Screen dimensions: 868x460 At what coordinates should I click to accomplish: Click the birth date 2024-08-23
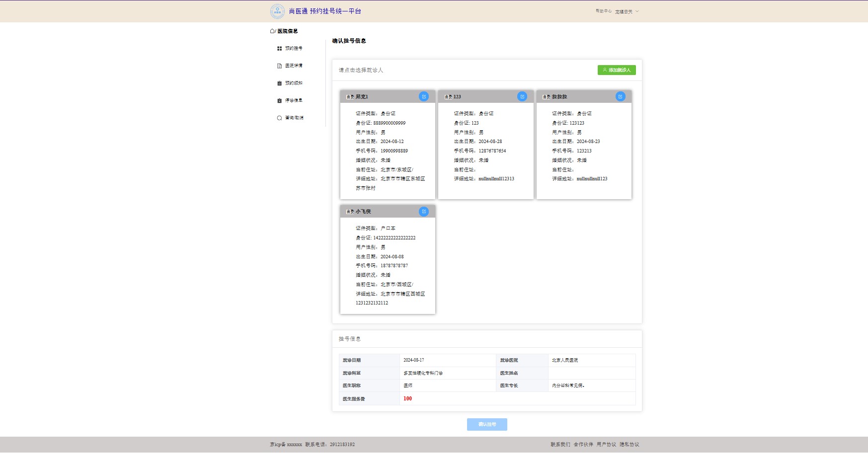coord(588,142)
